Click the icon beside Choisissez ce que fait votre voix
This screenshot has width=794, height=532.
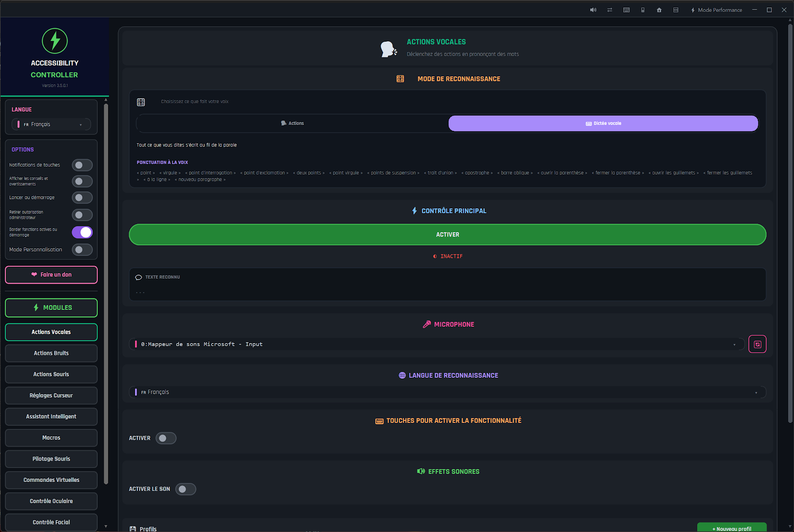(141, 102)
